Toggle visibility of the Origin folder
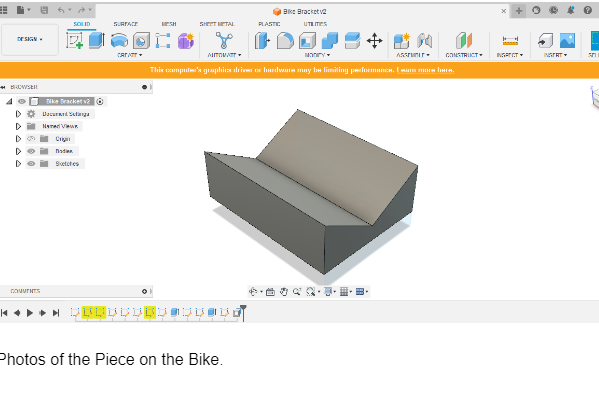The height and width of the screenshot is (398, 599). pyautogui.click(x=31, y=139)
